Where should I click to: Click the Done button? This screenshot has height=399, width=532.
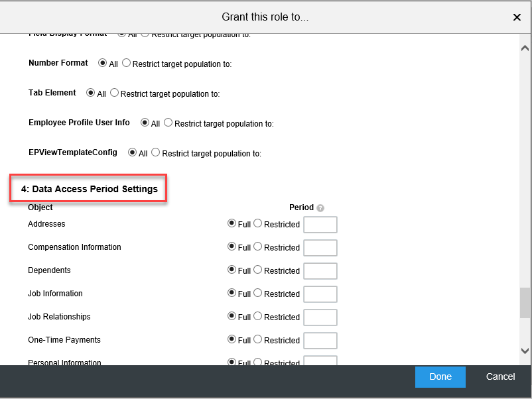(440, 376)
